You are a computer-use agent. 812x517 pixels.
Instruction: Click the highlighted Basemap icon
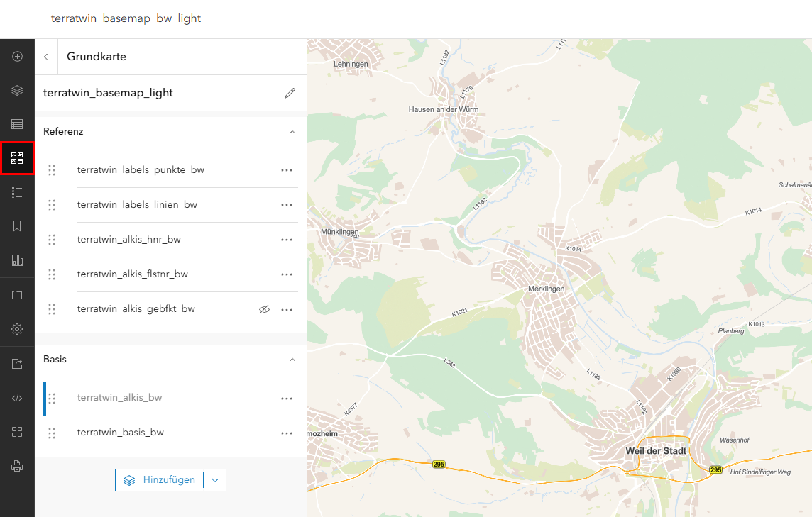pyautogui.click(x=18, y=158)
